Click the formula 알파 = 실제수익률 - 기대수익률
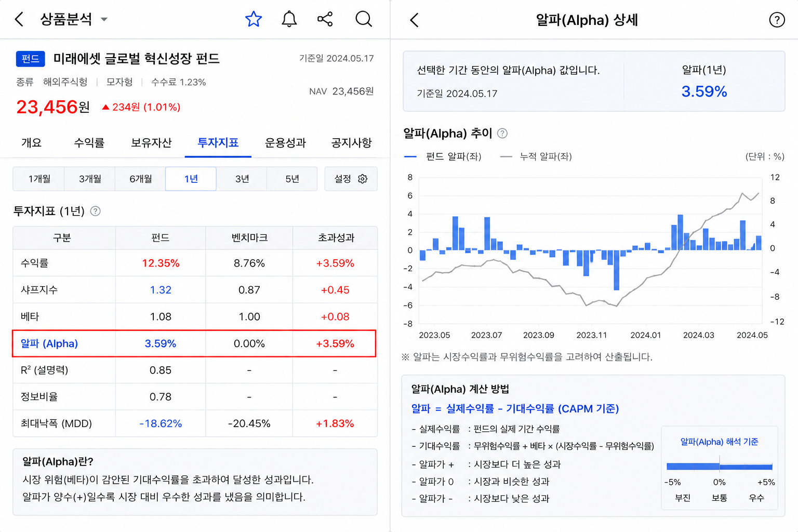 [x=515, y=408]
